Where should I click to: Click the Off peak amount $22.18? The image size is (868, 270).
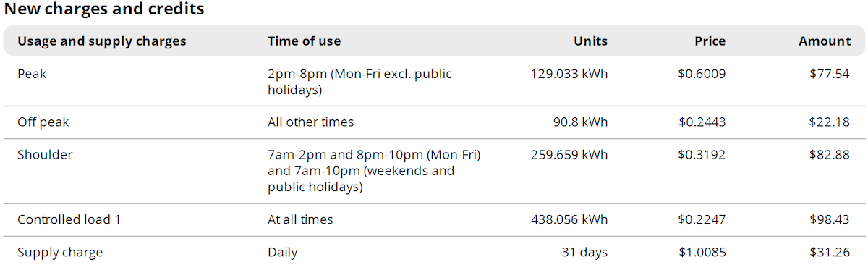click(x=829, y=122)
